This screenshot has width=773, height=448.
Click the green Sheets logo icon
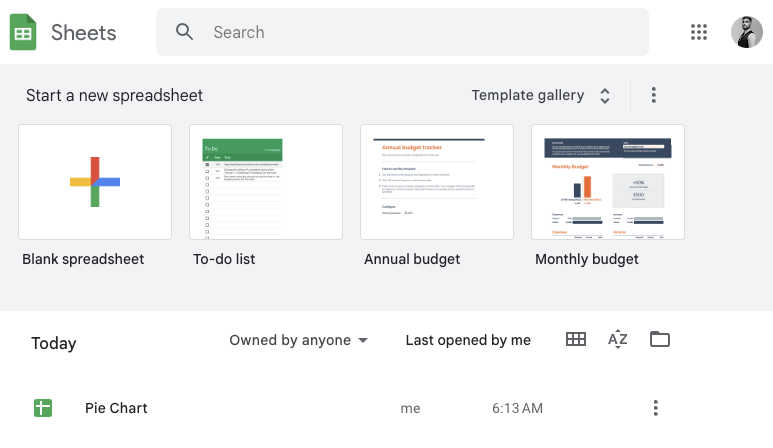[23, 33]
